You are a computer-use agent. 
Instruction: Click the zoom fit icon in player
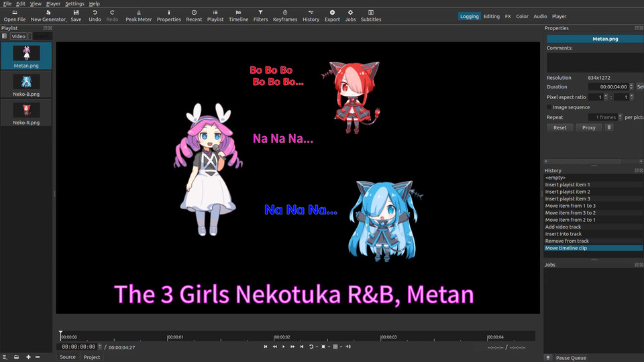point(323,347)
